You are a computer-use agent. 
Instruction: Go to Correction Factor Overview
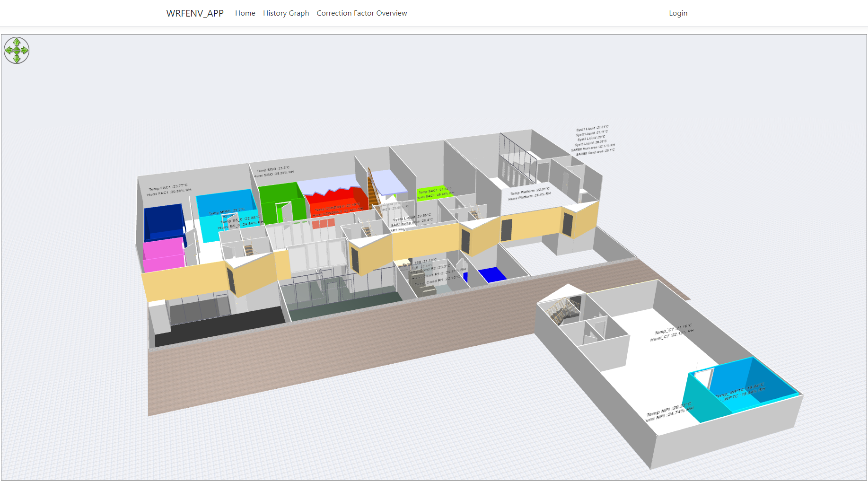[361, 13]
